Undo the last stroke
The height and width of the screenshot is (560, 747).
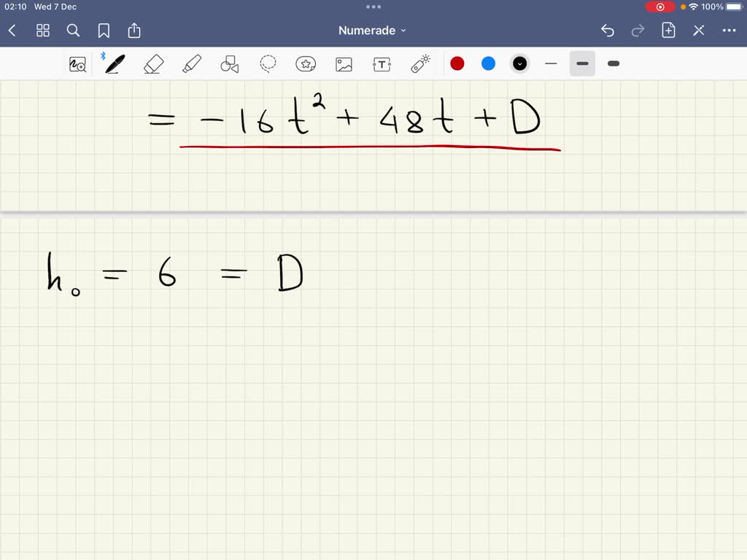608,31
